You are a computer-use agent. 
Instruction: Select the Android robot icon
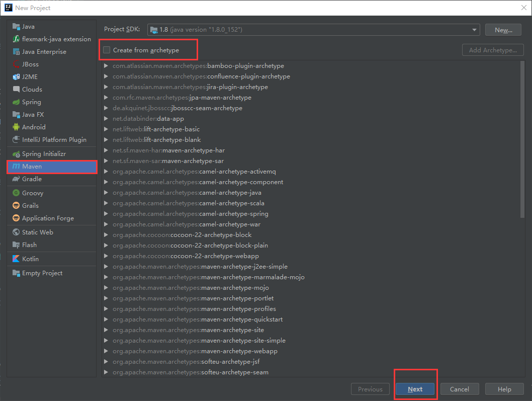(16, 127)
